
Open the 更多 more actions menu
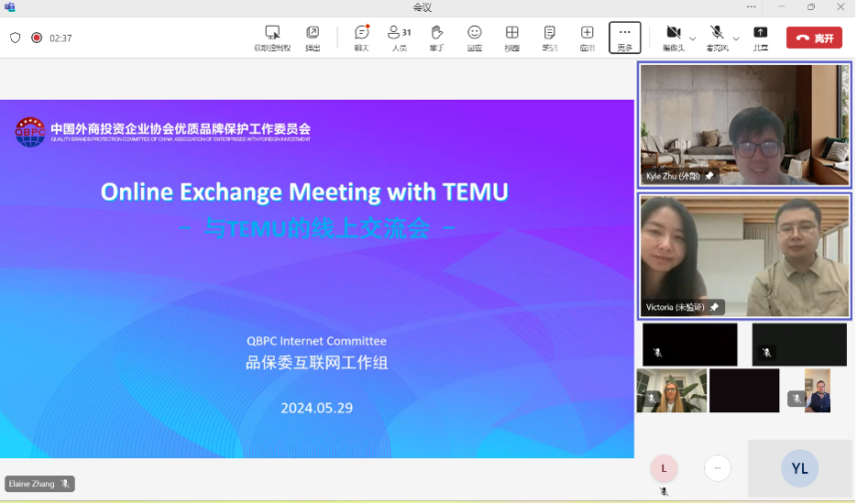pyautogui.click(x=625, y=38)
